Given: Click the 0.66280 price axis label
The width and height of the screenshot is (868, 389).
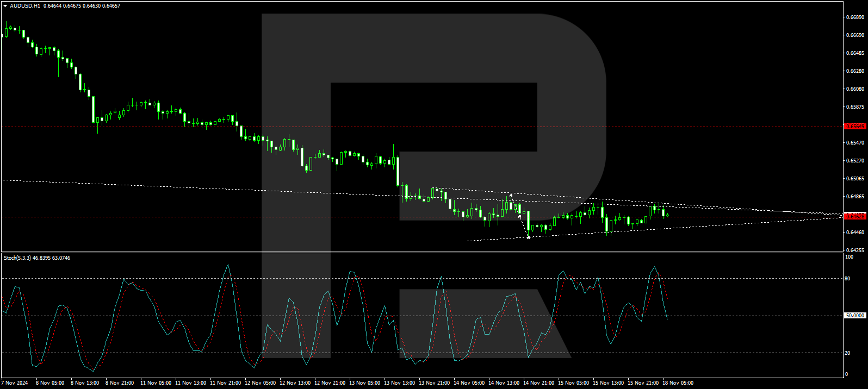Looking at the screenshot, I should tap(855, 71).
